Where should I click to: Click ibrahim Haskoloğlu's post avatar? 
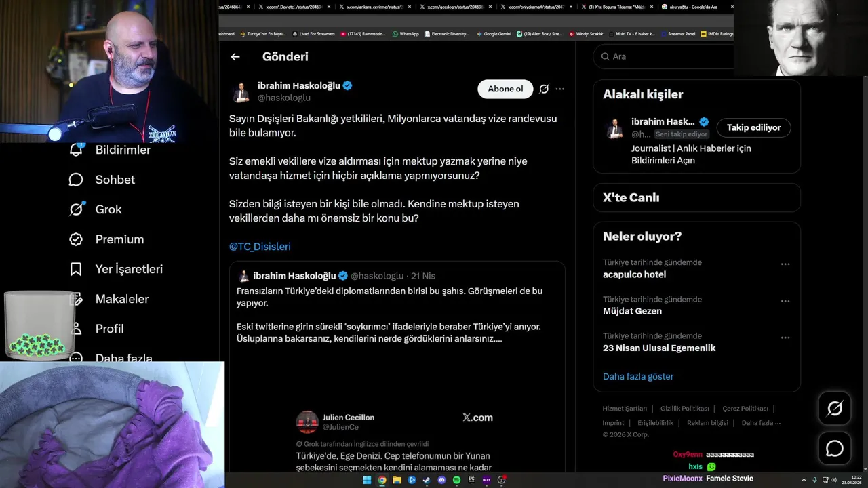(x=241, y=91)
